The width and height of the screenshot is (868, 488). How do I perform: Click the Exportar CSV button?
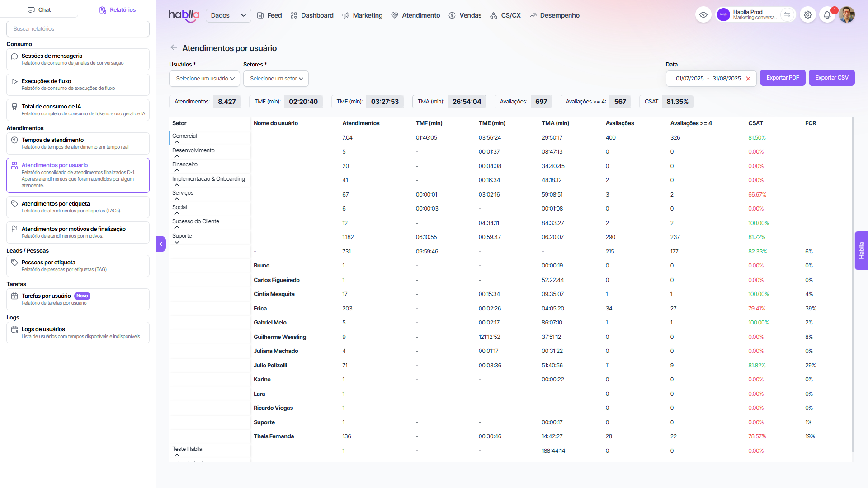[x=831, y=78]
